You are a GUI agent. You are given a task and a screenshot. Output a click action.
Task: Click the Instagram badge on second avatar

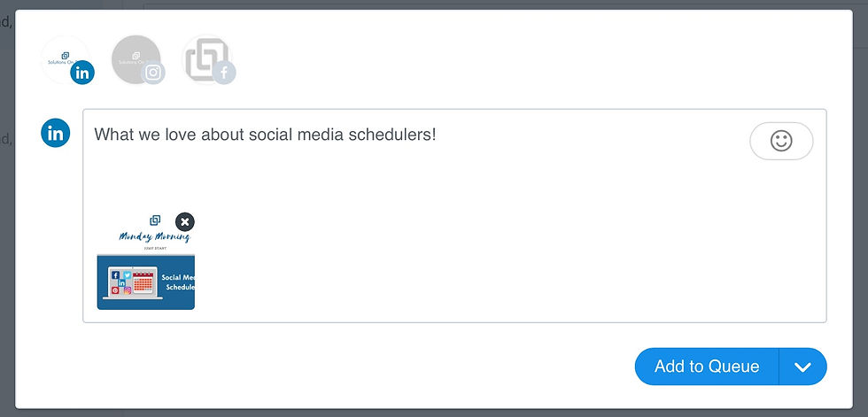point(153,73)
